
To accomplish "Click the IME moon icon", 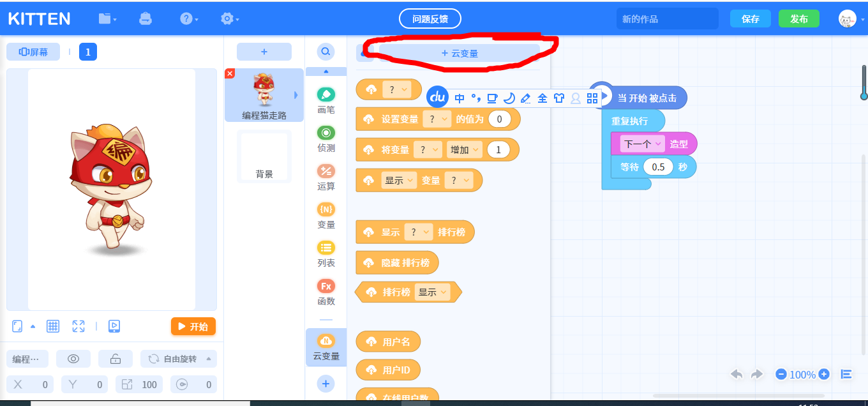I will click(509, 98).
